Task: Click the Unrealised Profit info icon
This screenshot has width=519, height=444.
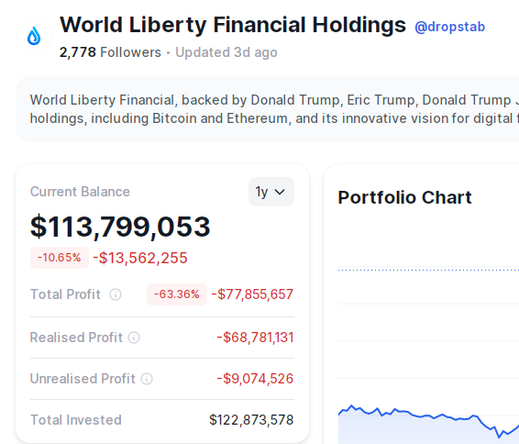Action: [x=147, y=379]
